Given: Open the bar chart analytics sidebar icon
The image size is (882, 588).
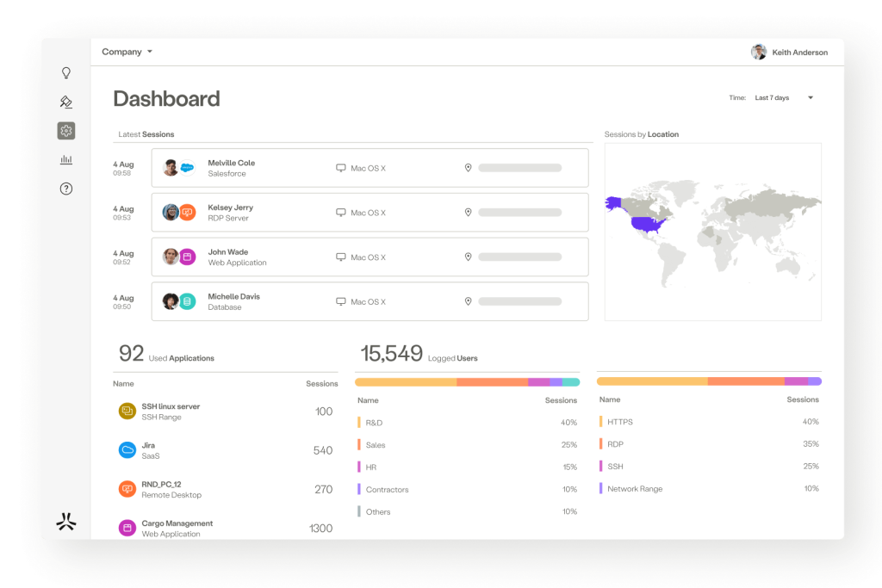Looking at the screenshot, I should click(x=66, y=159).
